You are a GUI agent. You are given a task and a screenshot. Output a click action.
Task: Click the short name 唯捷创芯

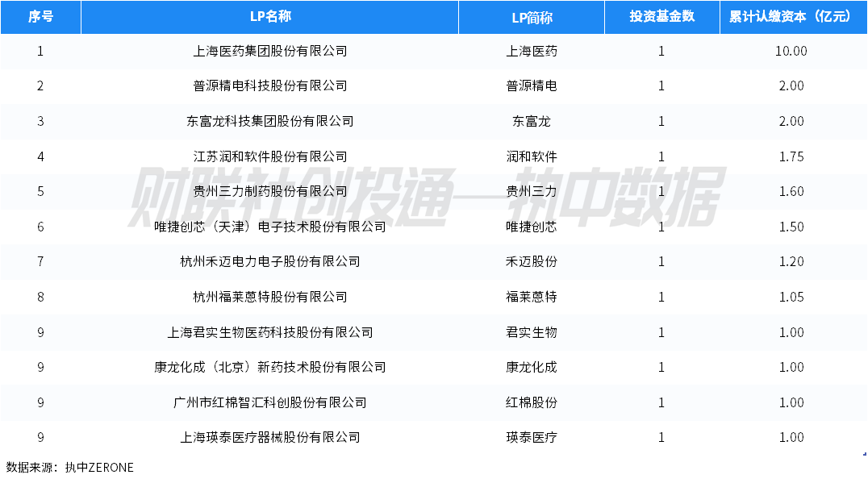pos(532,227)
